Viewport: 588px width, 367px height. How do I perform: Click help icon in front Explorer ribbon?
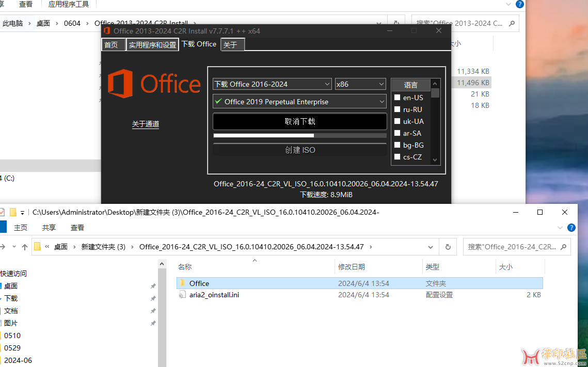click(x=571, y=228)
